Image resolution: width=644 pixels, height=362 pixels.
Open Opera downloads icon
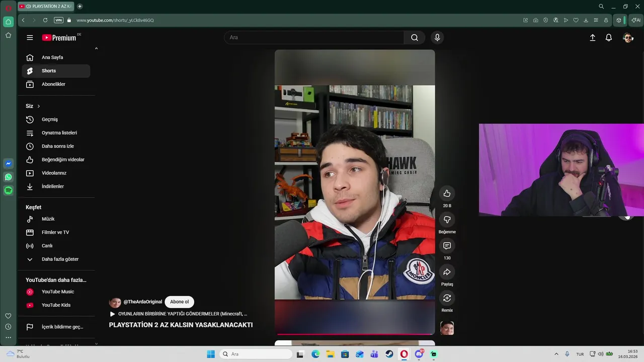pyautogui.click(x=586, y=20)
